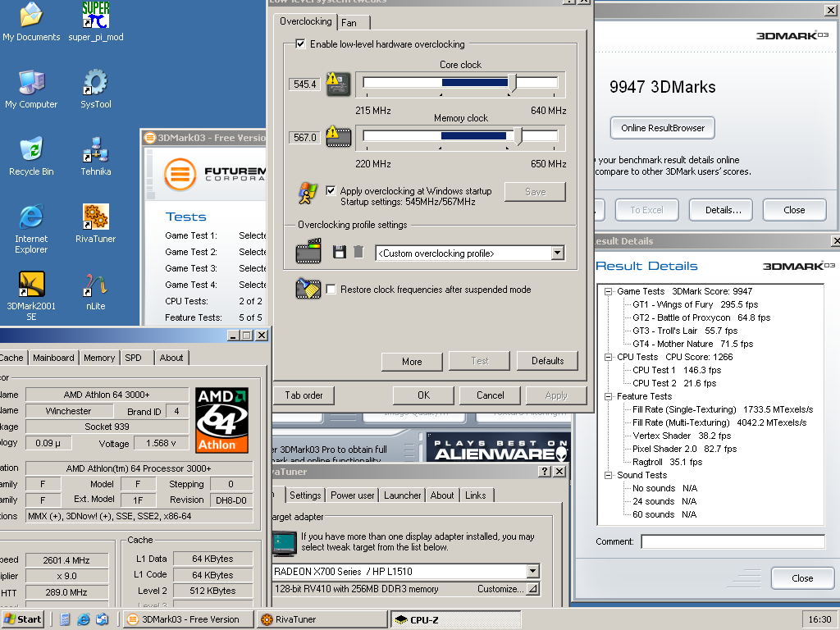Click the core clock chip warning icon

click(x=339, y=84)
